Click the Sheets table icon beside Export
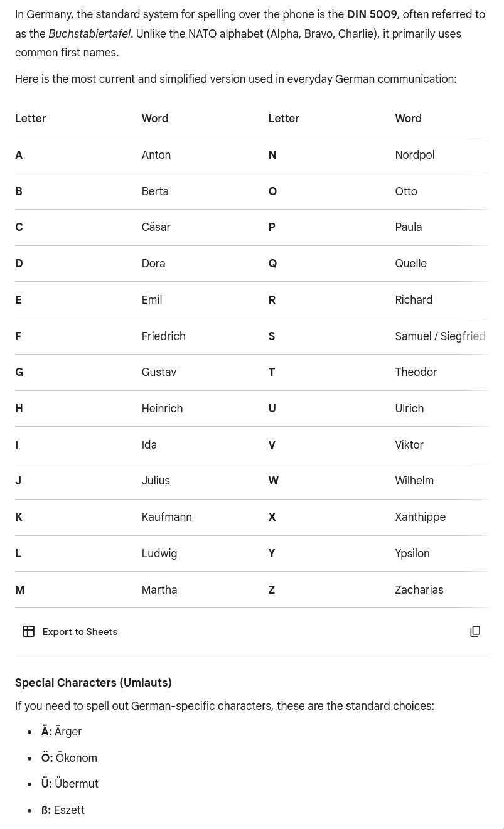This screenshot has width=504, height=829. [29, 631]
